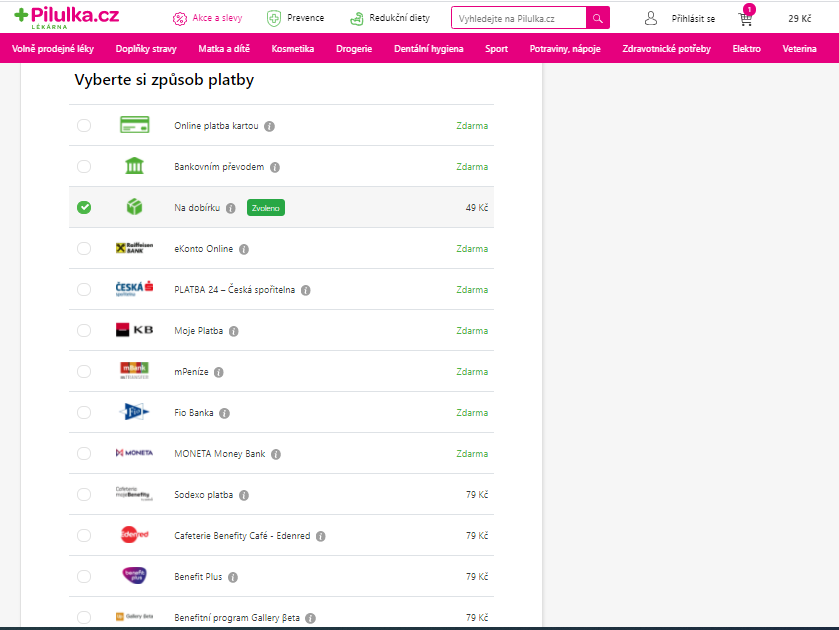Click the Přihlásit se link
The width and height of the screenshot is (839, 630).
pyautogui.click(x=693, y=19)
